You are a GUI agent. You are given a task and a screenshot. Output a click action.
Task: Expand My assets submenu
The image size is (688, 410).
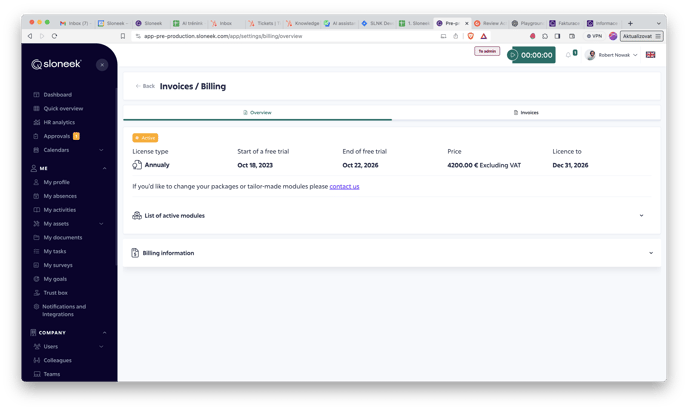point(101,224)
